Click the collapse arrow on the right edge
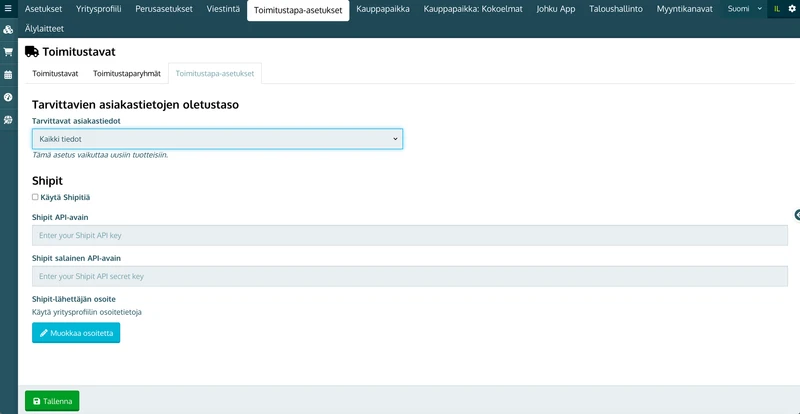Image resolution: width=800 pixels, height=414 pixels. click(797, 215)
